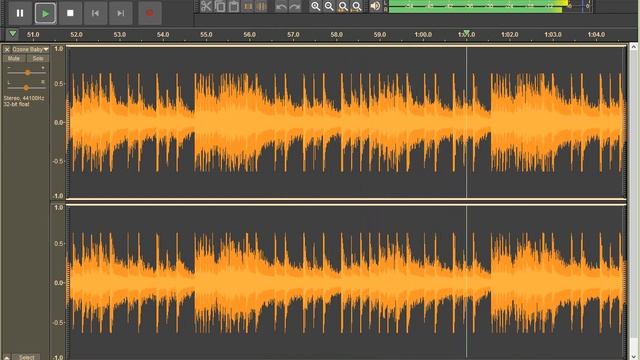The image size is (640, 360).
Task: Trim audio outside selection icon
Action: click(x=248, y=6)
